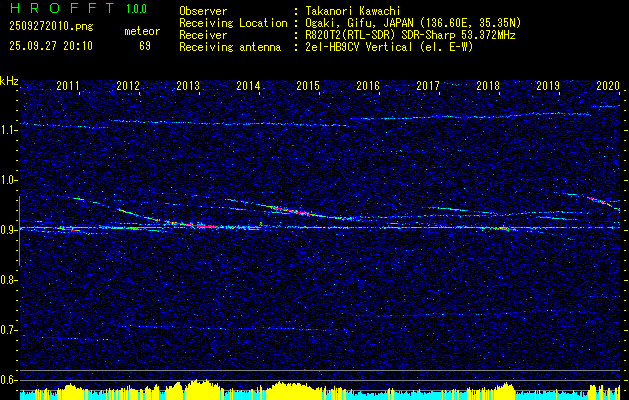
Task: Click the 0.7 kHz axis label
Action: [x=8, y=330]
